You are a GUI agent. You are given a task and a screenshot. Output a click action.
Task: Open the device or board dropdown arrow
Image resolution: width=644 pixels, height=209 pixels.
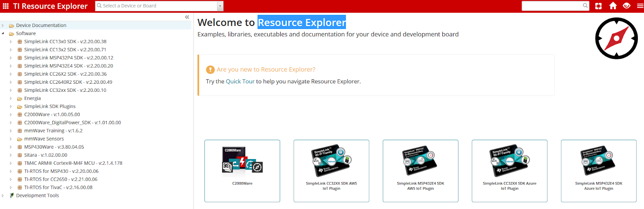(220, 6)
